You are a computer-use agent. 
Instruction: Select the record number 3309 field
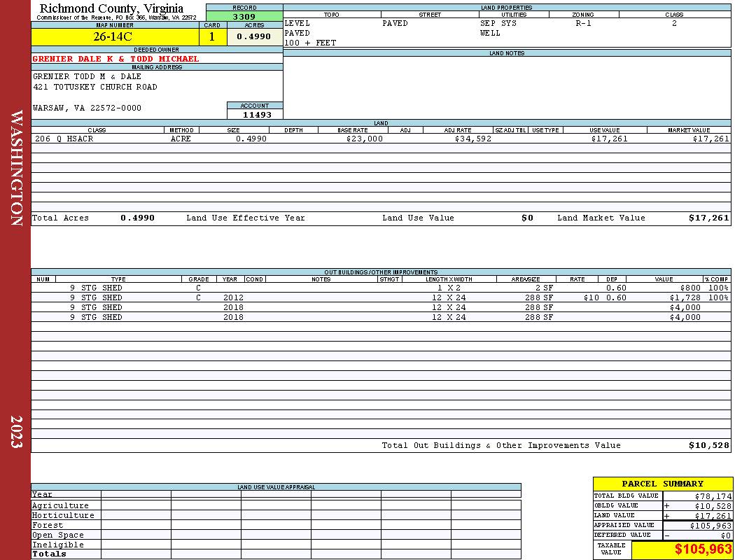[x=244, y=16]
